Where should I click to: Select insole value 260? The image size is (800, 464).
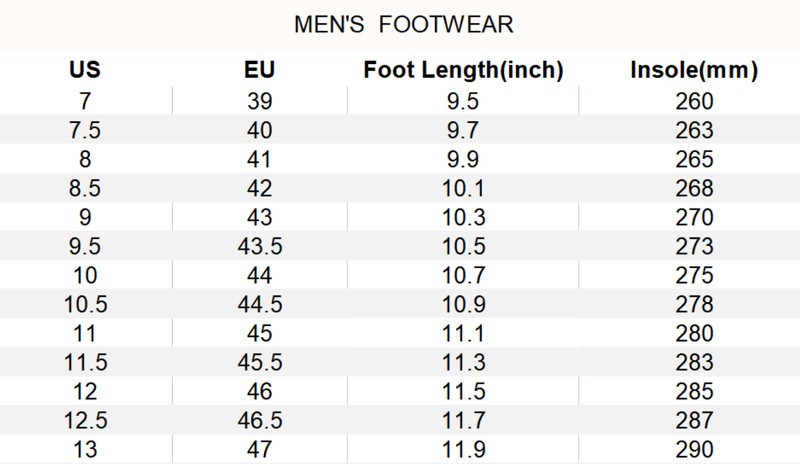click(x=694, y=101)
